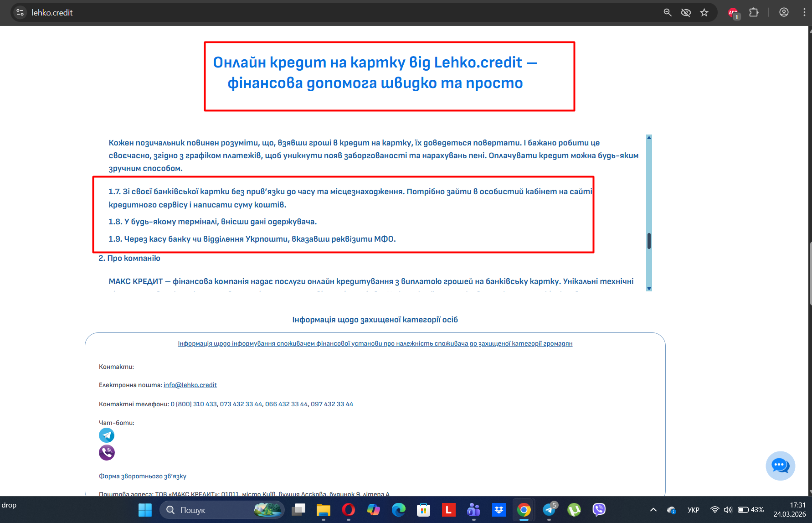Open the Extensions puzzle menu

pos(754,12)
